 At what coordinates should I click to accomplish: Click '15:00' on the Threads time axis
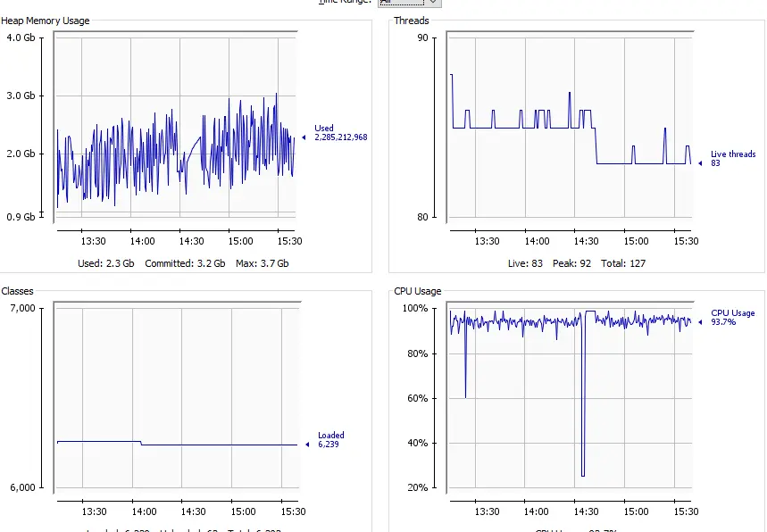(x=636, y=241)
